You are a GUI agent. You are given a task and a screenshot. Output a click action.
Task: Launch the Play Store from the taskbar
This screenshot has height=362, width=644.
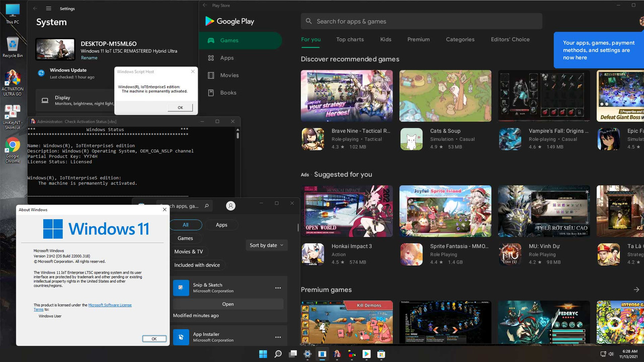point(367,354)
